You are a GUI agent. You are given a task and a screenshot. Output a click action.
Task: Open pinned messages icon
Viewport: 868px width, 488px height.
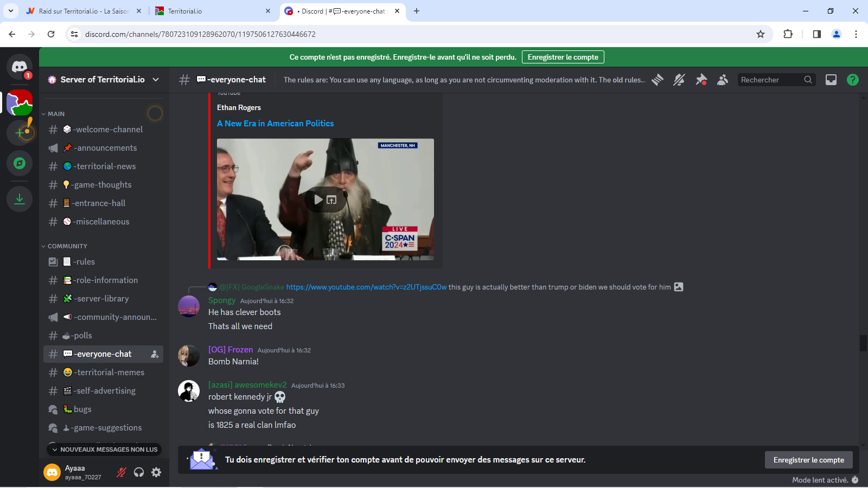point(701,80)
